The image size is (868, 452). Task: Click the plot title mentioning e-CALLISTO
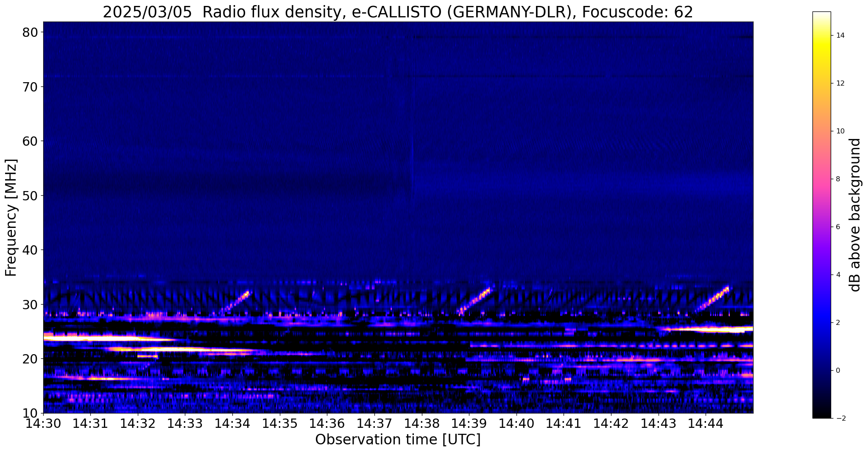coord(398,12)
